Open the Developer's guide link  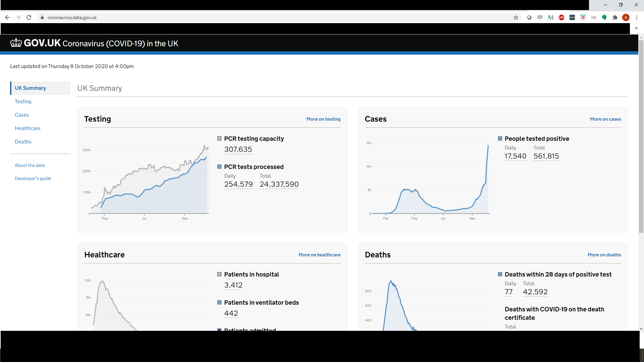[33, 178]
